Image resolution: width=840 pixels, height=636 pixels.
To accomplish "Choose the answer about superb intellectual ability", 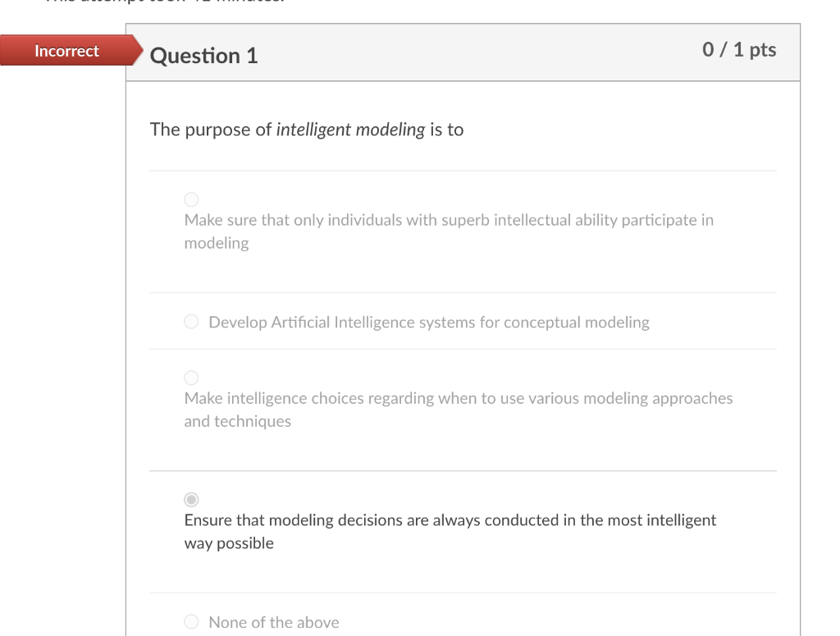I will pyautogui.click(x=190, y=199).
